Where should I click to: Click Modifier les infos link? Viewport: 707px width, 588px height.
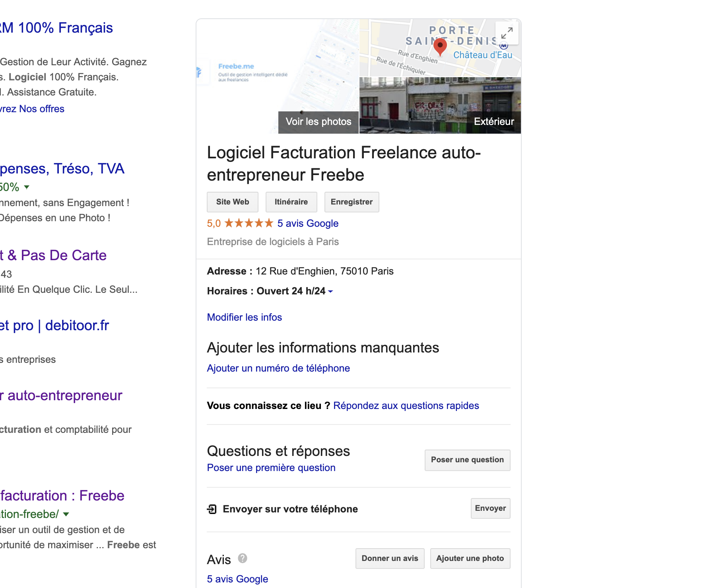[245, 317]
